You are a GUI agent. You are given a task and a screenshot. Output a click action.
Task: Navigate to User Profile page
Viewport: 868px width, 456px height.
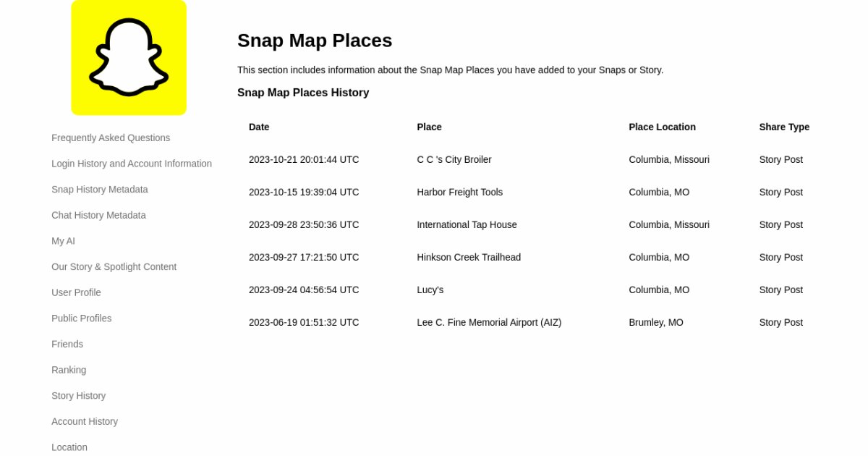click(x=76, y=292)
